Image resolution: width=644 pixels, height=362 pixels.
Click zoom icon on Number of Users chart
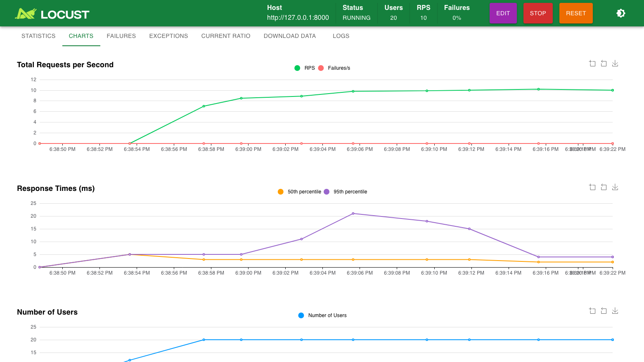592,311
